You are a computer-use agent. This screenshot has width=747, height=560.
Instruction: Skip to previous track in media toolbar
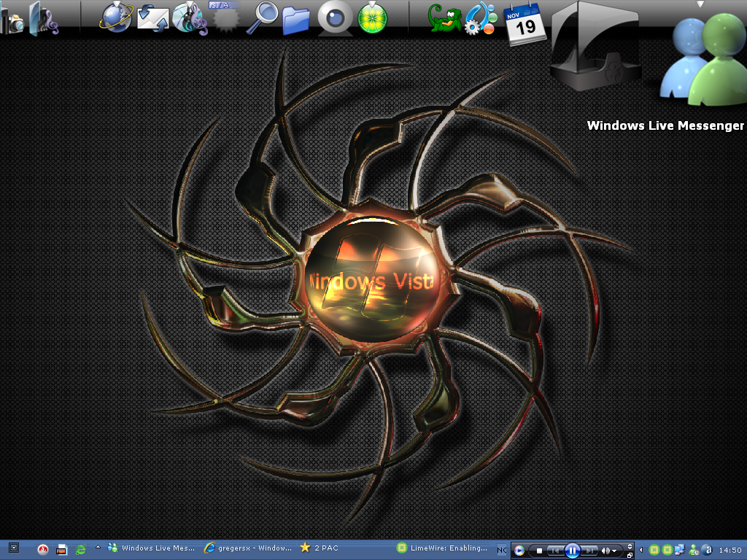555,551
